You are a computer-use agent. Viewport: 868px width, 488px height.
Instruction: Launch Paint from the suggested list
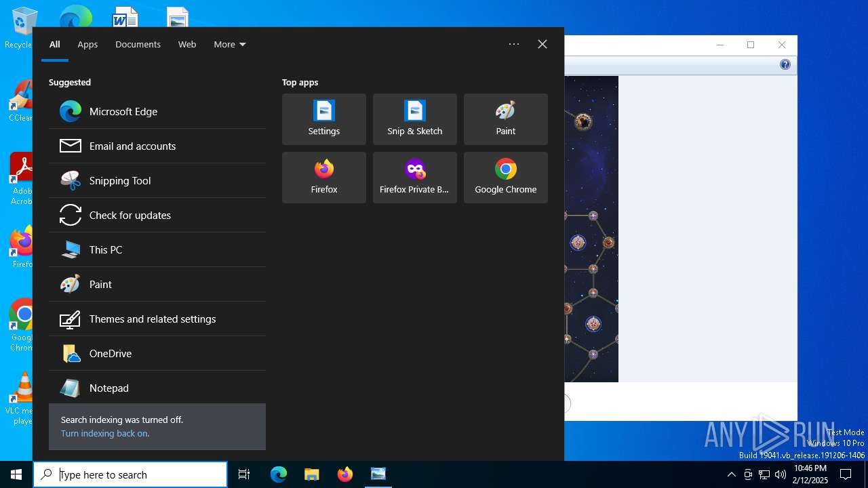point(157,284)
